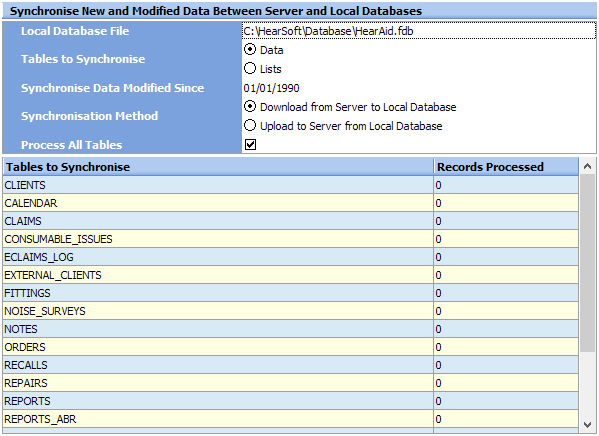Click Records Processed value for ECLAIMS_LOG
This screenshot has width=599, height=436.
[x=506, y=257]
